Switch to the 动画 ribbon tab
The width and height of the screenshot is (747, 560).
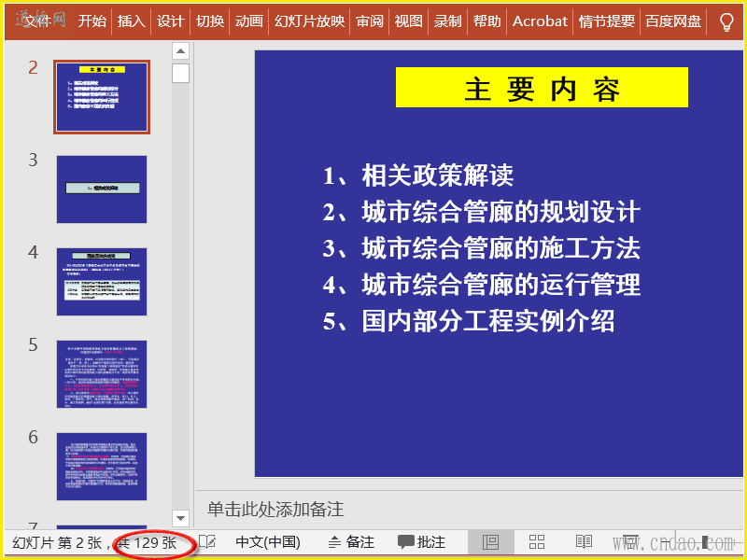(248, 21)
